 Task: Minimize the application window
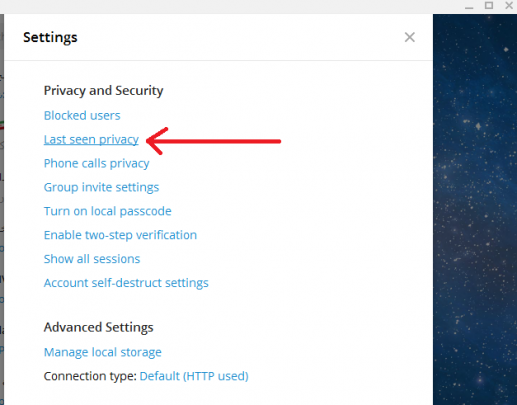click(469, 6)
